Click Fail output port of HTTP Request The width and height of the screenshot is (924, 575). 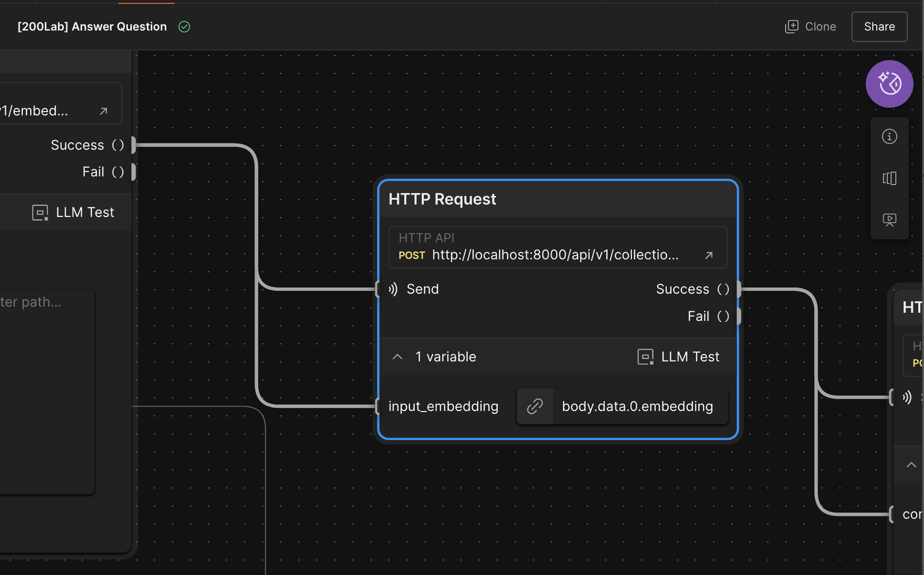coord(738,316)
